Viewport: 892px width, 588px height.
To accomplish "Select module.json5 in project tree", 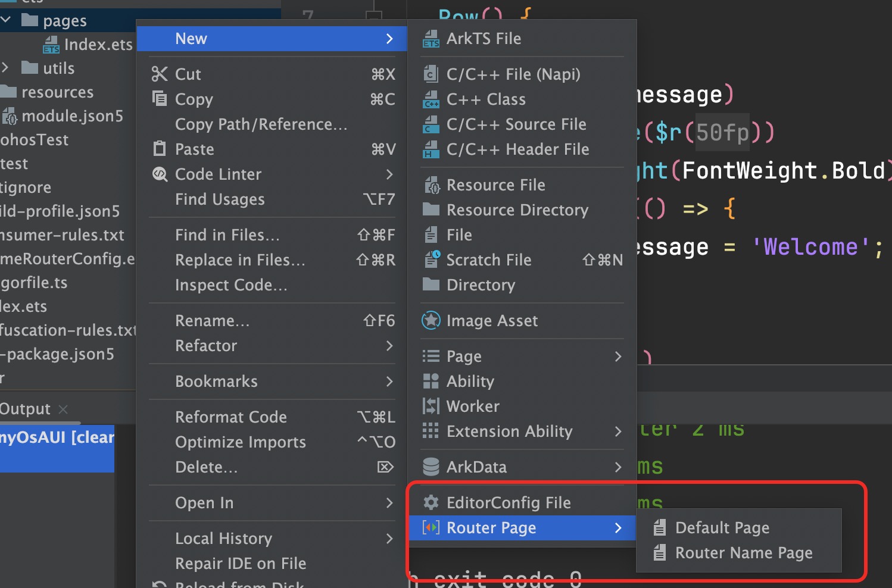I will coord(63,116).
